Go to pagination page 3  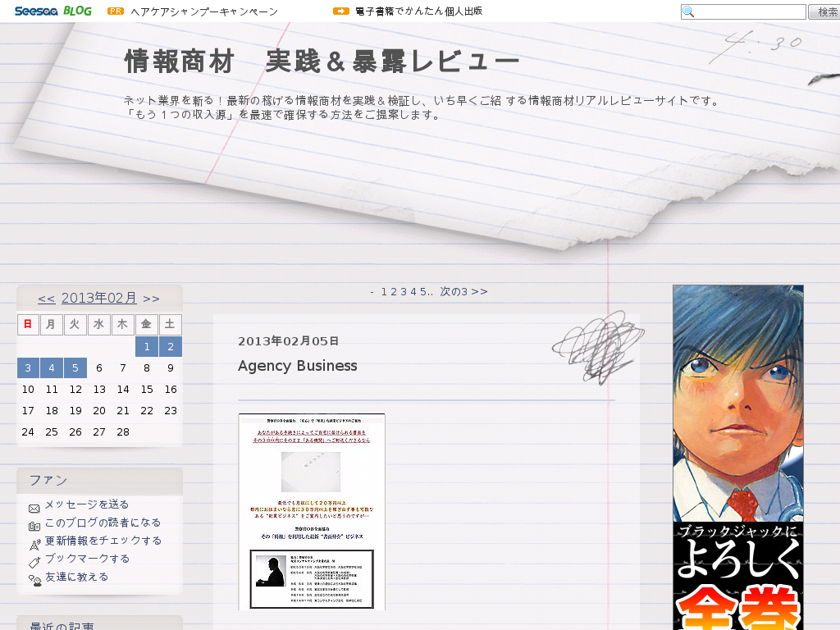coord(404,292)
